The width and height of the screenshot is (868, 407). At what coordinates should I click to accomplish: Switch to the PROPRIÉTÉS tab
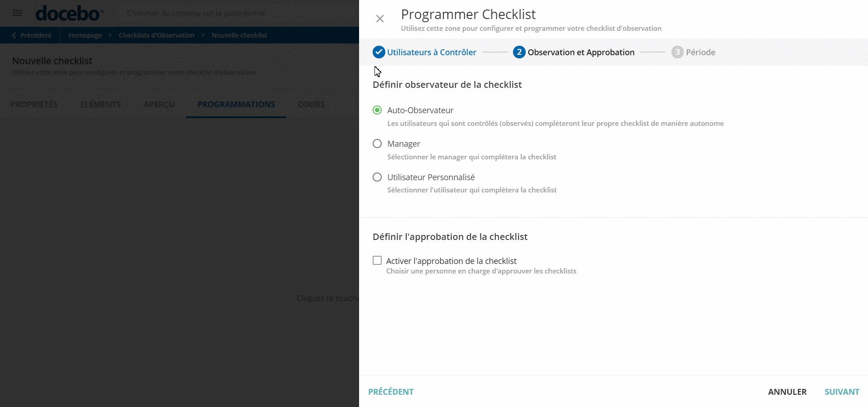(34, 104)
